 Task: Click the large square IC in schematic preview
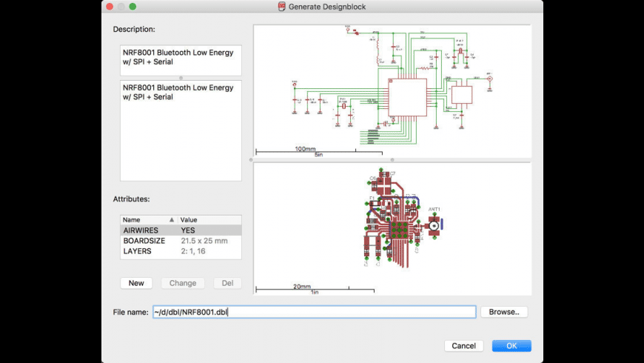pos(407,97)
